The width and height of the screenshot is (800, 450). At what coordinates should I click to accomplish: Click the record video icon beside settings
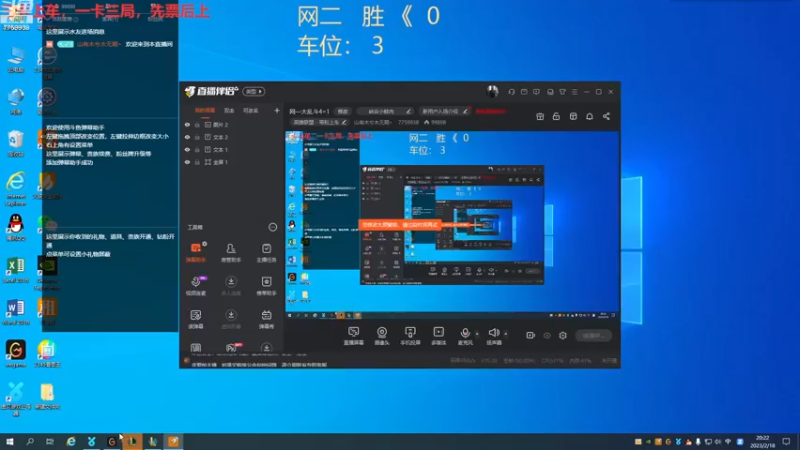[x=531, y=335]
